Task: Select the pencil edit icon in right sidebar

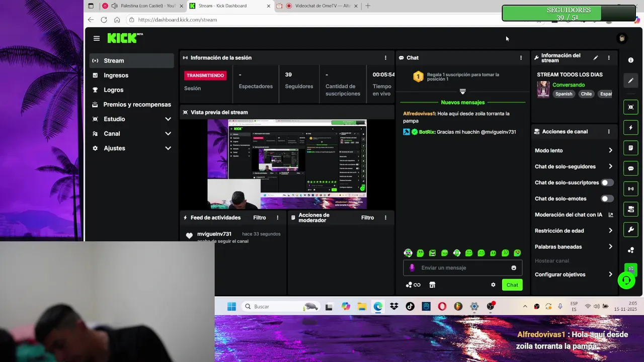Action: tap(631, 80)
